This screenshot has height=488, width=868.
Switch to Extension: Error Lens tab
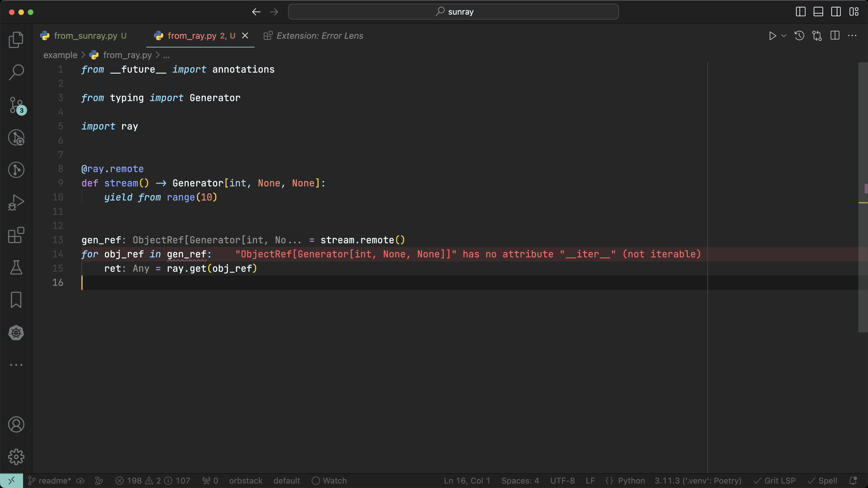(319, 36)
